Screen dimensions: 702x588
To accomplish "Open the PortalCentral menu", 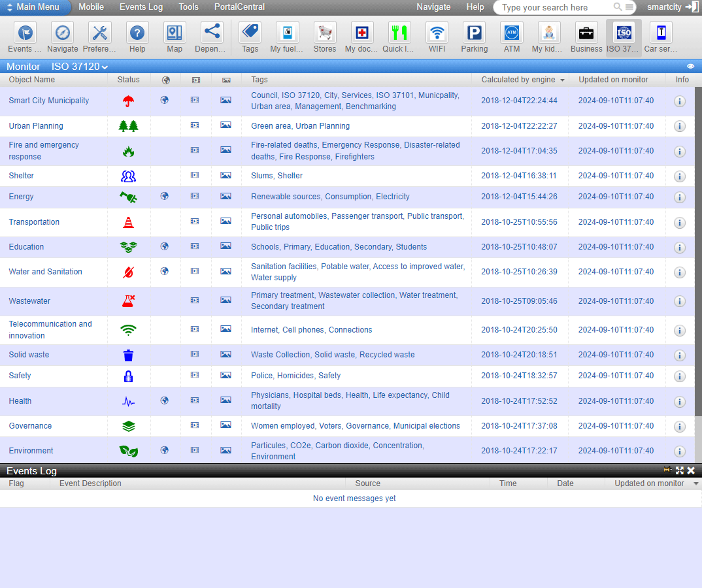I will pyautogui.click(x=239, y=7).
